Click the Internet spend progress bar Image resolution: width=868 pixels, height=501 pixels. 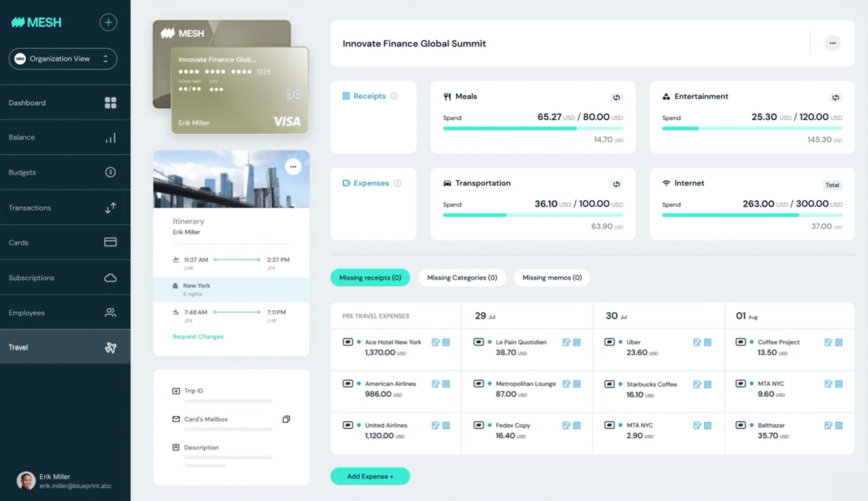coord(752,215)
